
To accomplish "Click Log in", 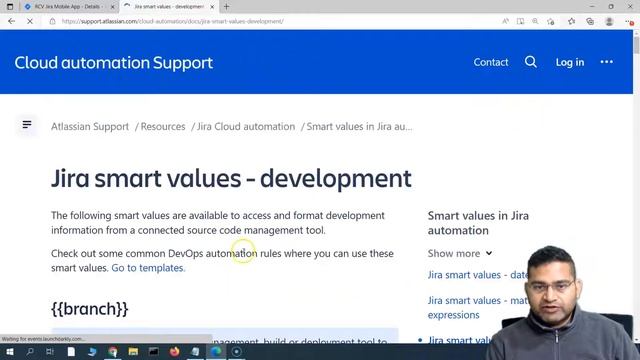I will click(x=570, y=62).
